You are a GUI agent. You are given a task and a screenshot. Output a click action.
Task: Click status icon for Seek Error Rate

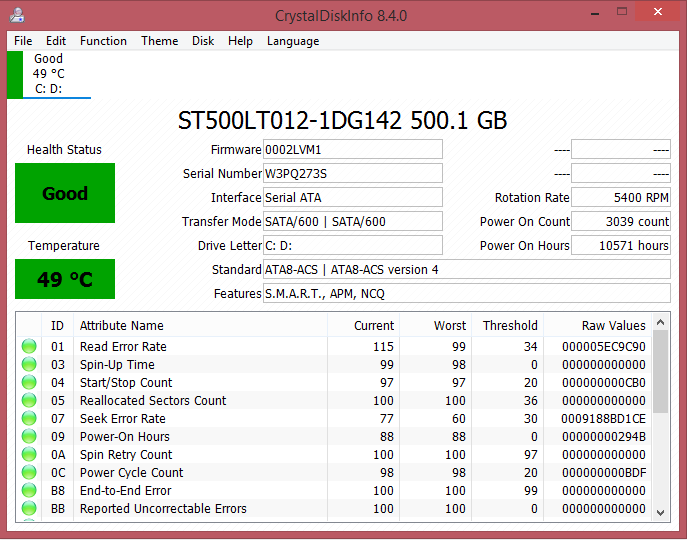tap(29, 418)
